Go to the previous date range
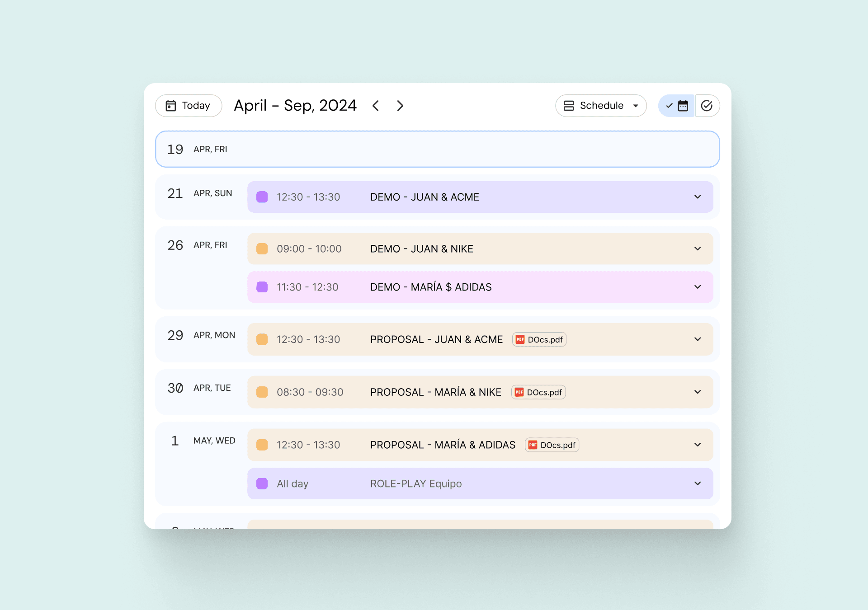868x610 pixels. (x=376, y=106)
